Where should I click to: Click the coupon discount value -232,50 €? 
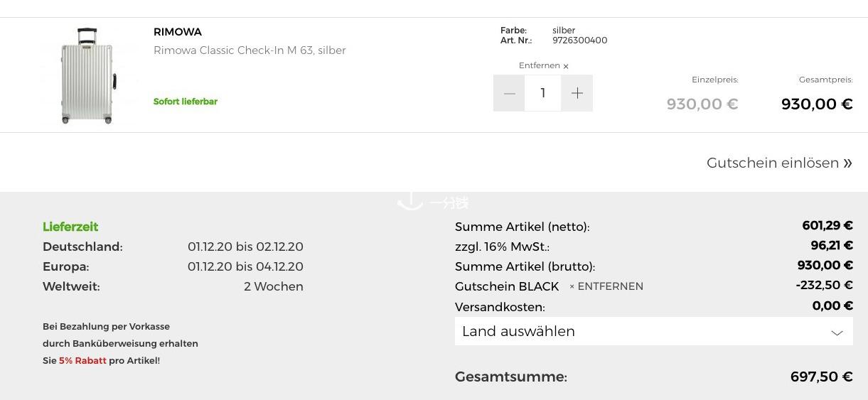pyautogui.click(x=824, y=285)
